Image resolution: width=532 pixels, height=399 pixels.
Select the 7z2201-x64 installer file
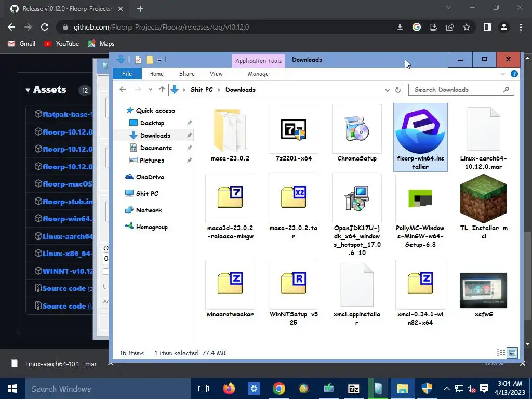tap(294, 134)
